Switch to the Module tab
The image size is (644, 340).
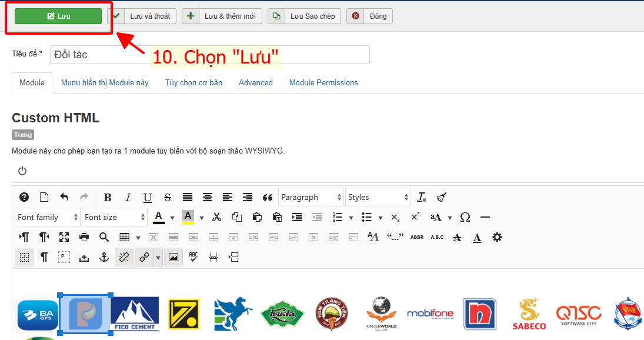coord(32,82)
